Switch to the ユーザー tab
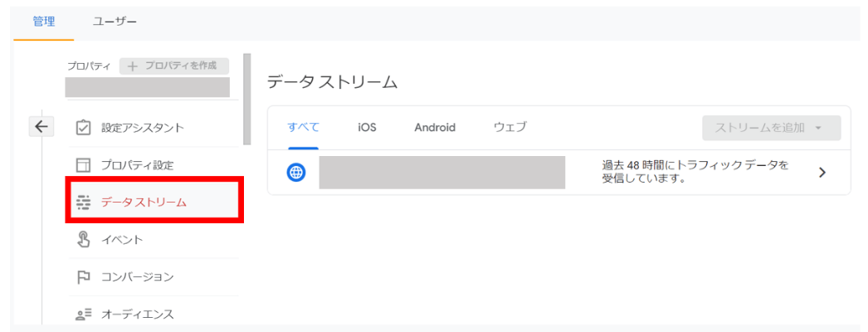The height and width of the screenshot is (332, 868). [115, 22]
